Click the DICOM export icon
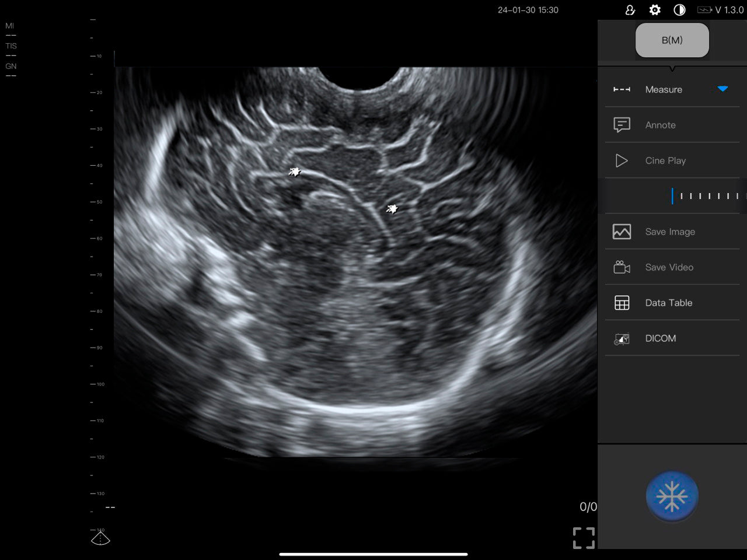The height and width of the screenshot is (560, 747). (622, 338)
